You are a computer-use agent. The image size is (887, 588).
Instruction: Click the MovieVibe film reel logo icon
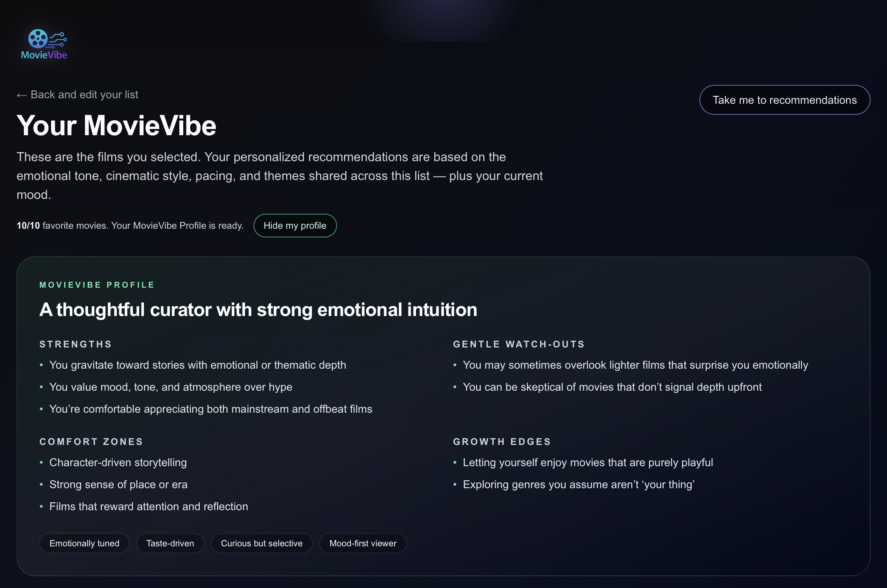point(39,39)
